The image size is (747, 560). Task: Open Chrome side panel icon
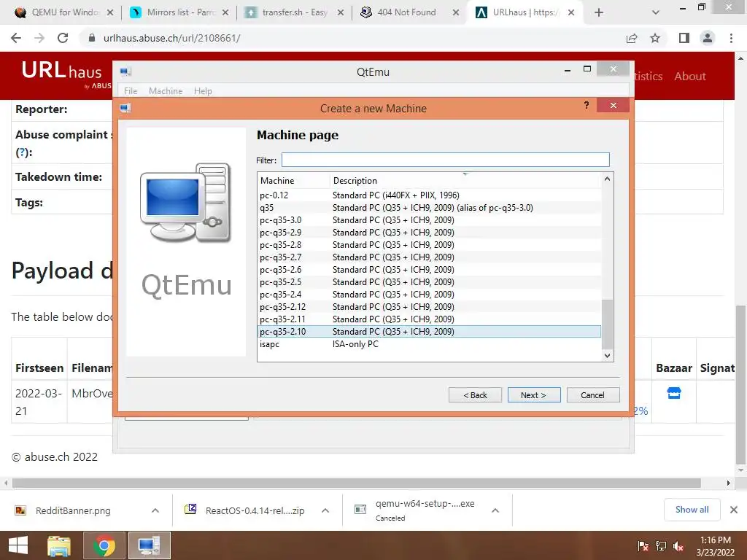(x=684, y=38)
